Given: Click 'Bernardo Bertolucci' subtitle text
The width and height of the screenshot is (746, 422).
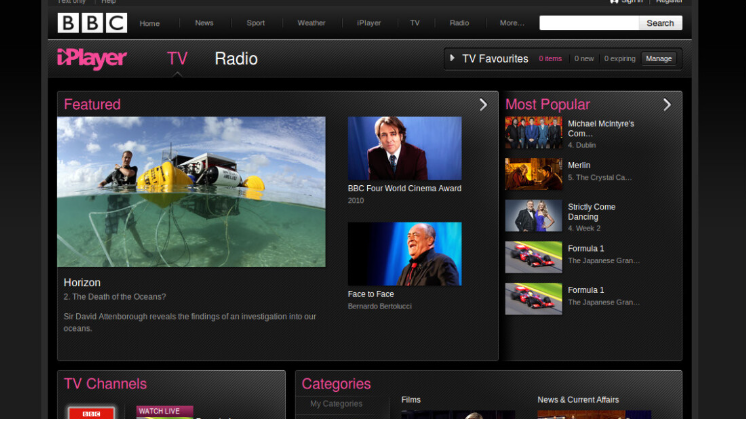Looking at the screenshot, I should [x=380, y=306].
